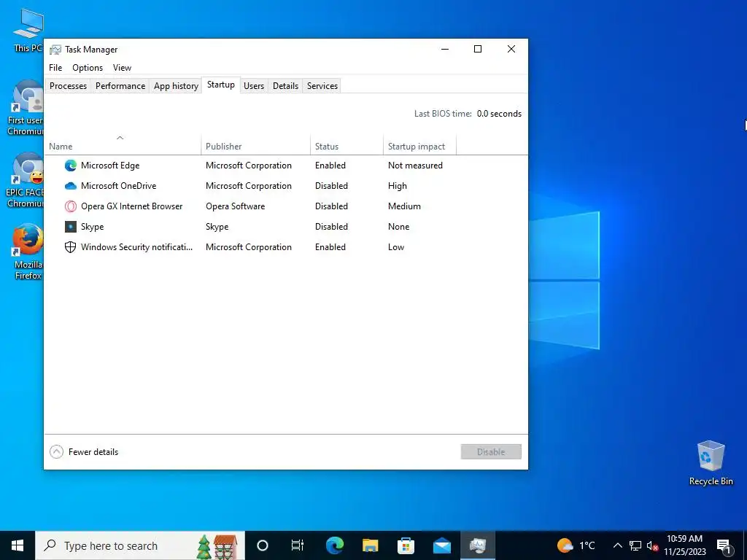The width and height of the screenshot is (747, 560).
Task: Select the Opera GX Internet Browser name
Action: 131,206
